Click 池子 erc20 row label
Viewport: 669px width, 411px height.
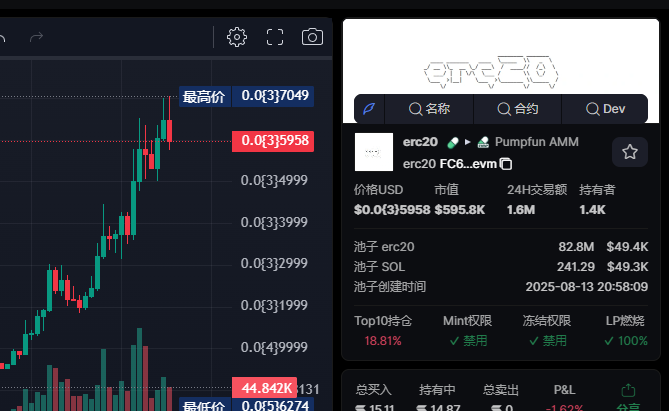point(384,247)
